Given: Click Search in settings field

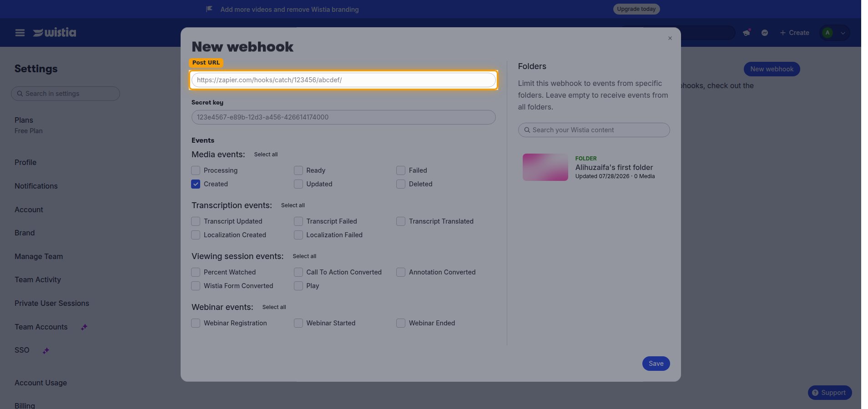Looking at the screenshot, I should point(66,94).
